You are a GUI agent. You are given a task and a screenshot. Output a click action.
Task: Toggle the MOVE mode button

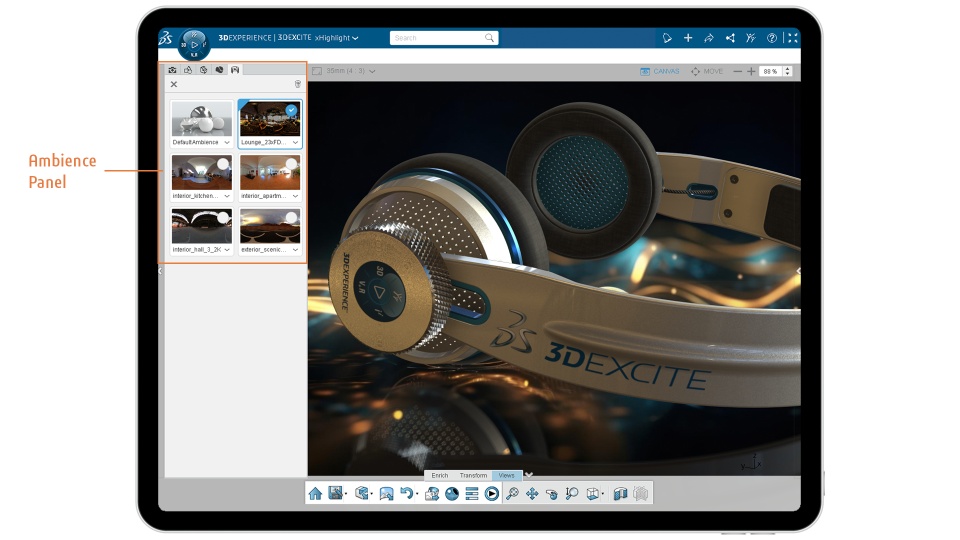coord(707,71)
